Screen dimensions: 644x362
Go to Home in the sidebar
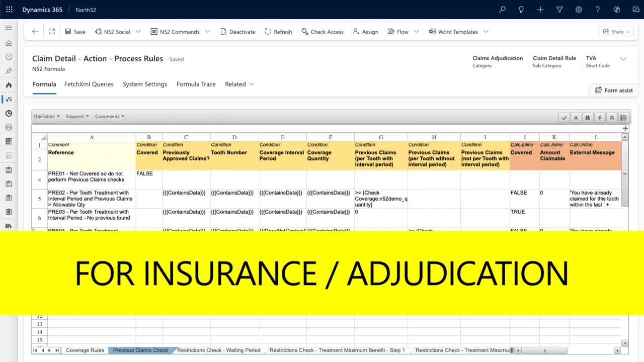[x=9, y=43]
